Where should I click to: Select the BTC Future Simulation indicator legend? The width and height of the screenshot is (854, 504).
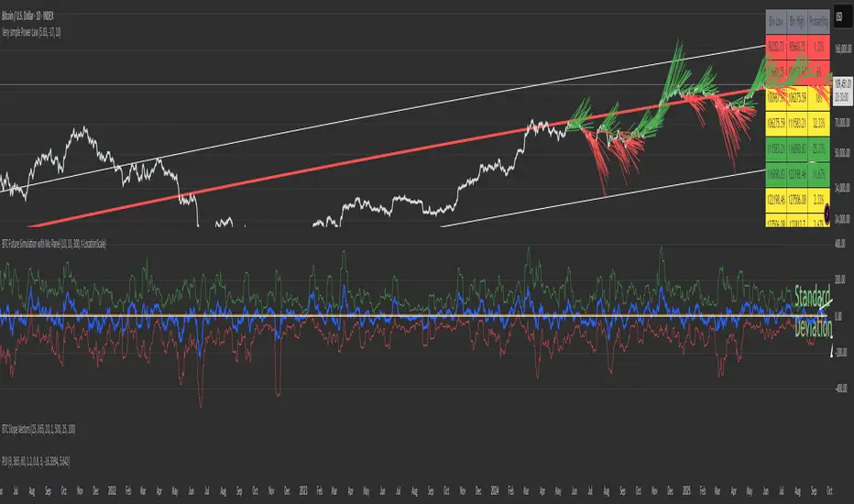pyautogui.click(x=54, y=244)
